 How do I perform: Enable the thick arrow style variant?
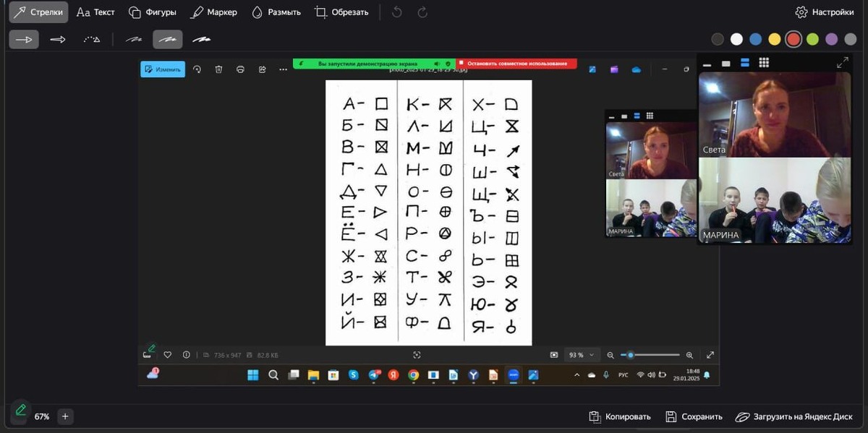tap(202, 39)
